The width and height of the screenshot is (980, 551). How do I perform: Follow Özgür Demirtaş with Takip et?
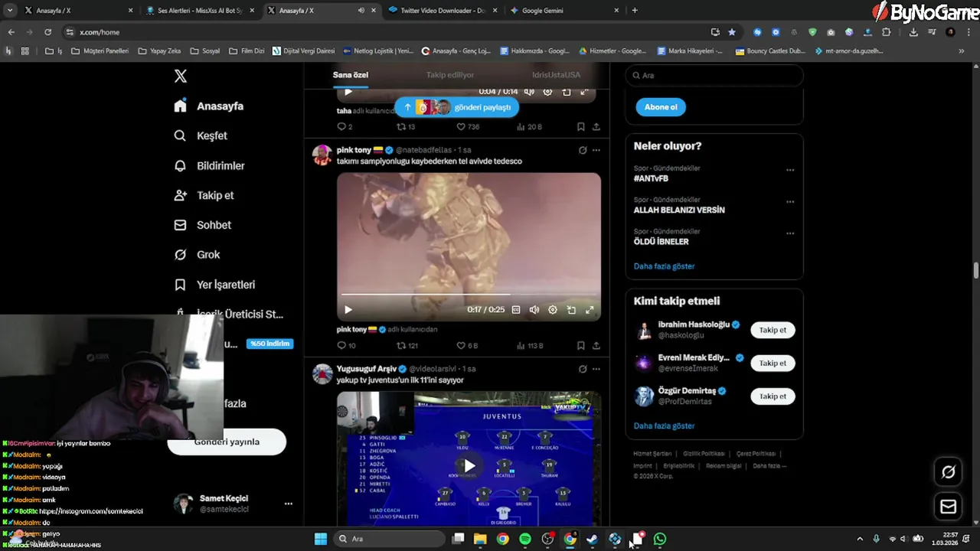pyautogui.click(x=773, y=396)
